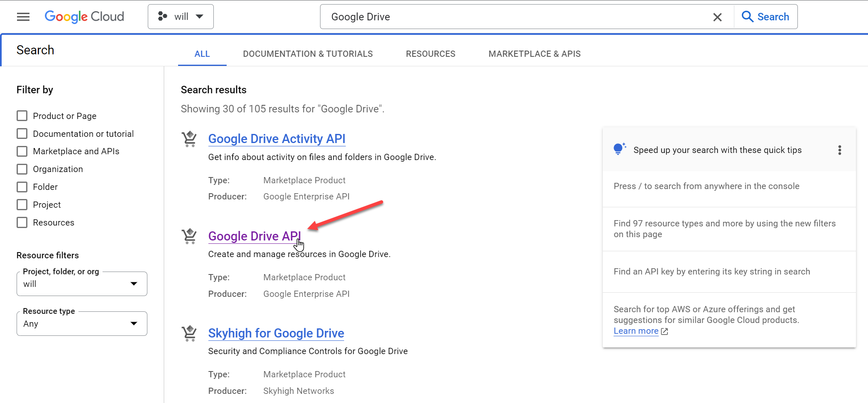868x403 pixels.
Task: Open the 'will' project selector
Action: coord(181,17)
